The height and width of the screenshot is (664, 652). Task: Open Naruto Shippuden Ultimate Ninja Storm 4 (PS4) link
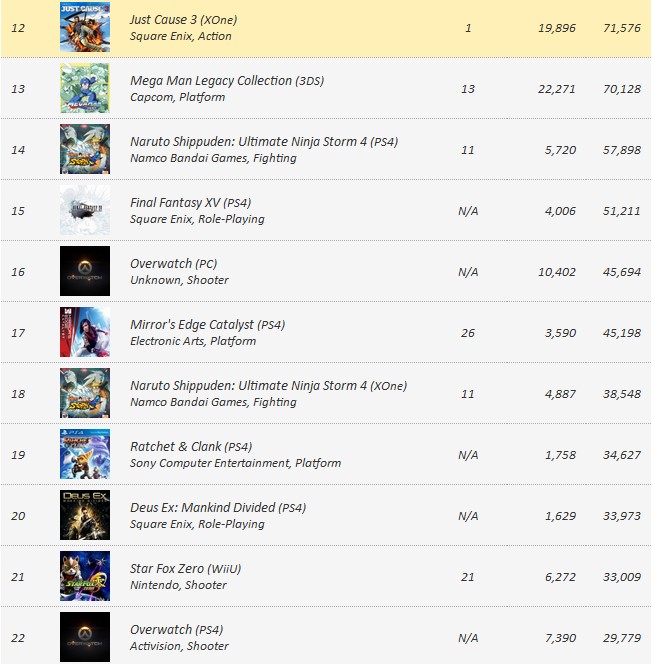click(x=264, y=142)
